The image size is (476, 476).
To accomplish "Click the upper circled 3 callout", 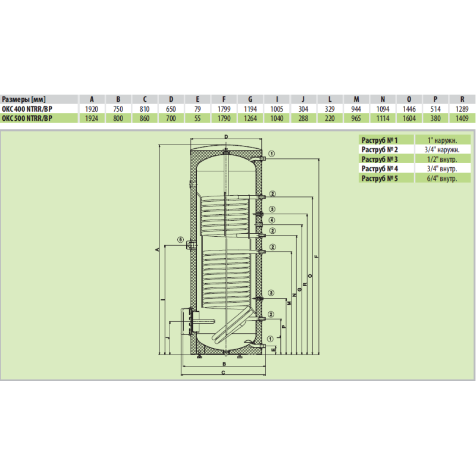I will coord(272,209).
